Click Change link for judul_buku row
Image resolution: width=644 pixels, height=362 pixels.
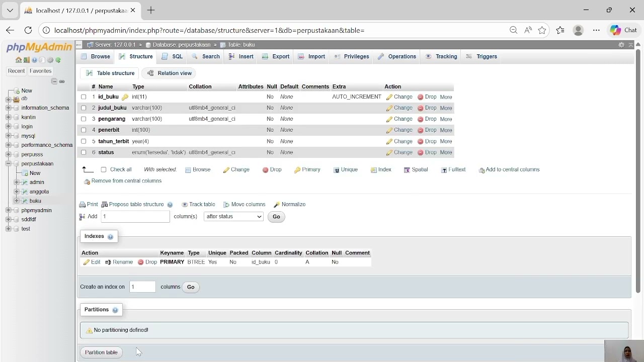click(399, 108)
